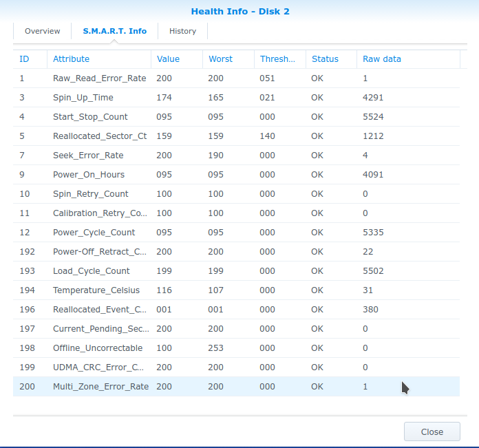Select the S.M.A.R.T. Info tab
The height and width of the screenshot is (448, 479).
114,31
